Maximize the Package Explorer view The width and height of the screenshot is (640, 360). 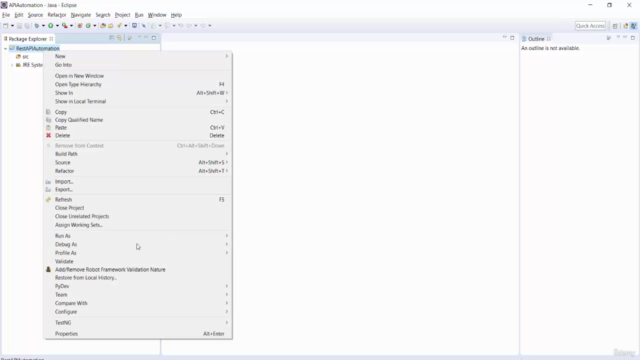coord(154,38)
